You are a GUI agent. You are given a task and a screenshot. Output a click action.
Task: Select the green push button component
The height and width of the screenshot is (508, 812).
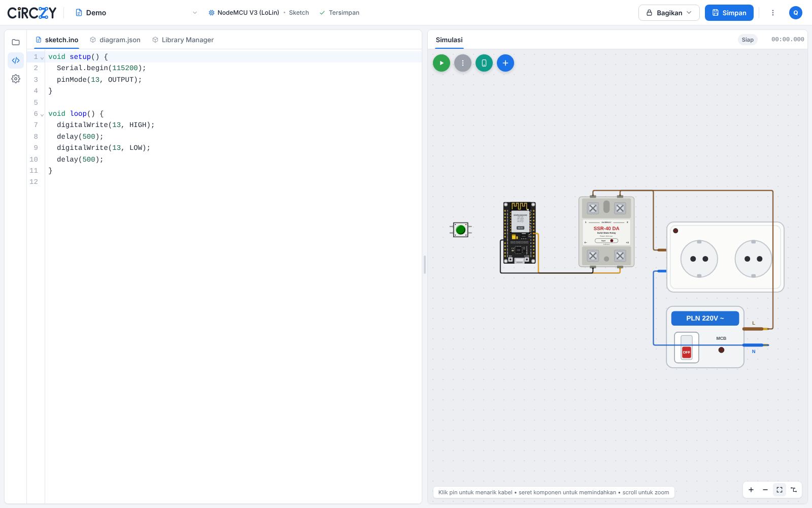(461, 230)
